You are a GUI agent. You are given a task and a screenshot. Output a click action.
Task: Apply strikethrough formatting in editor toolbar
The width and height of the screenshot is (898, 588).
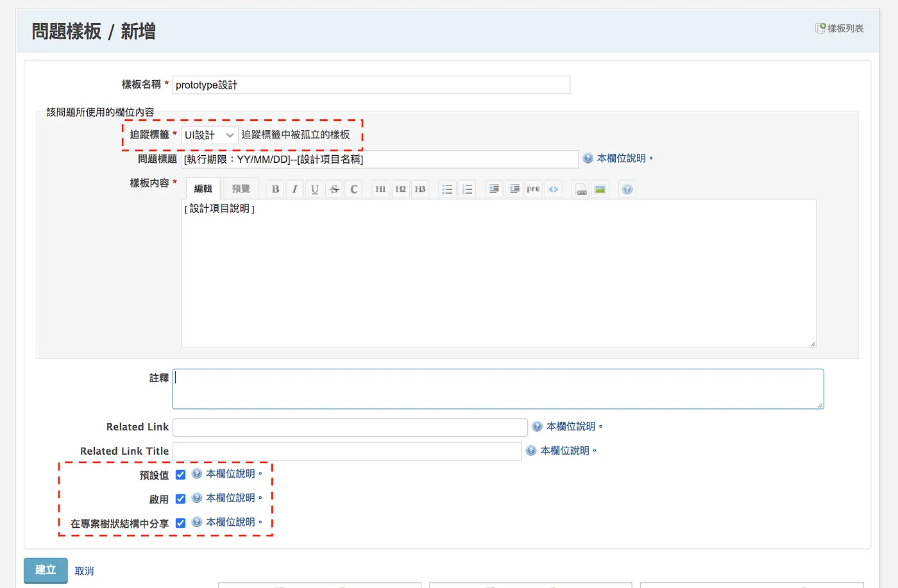pos(334,189)
